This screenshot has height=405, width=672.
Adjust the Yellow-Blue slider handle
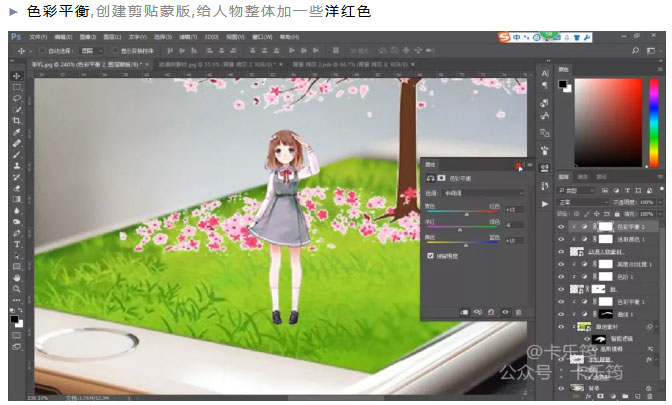click(x=465, y=245)
